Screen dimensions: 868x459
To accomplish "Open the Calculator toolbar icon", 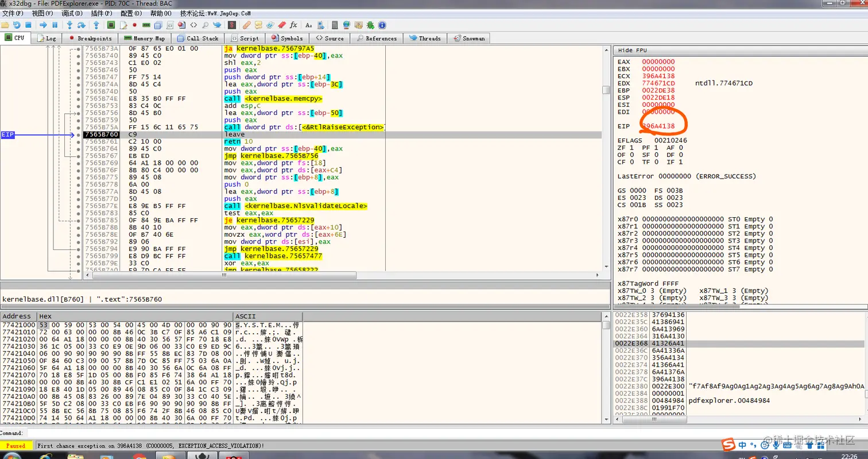I will click(x=334, y=25).
